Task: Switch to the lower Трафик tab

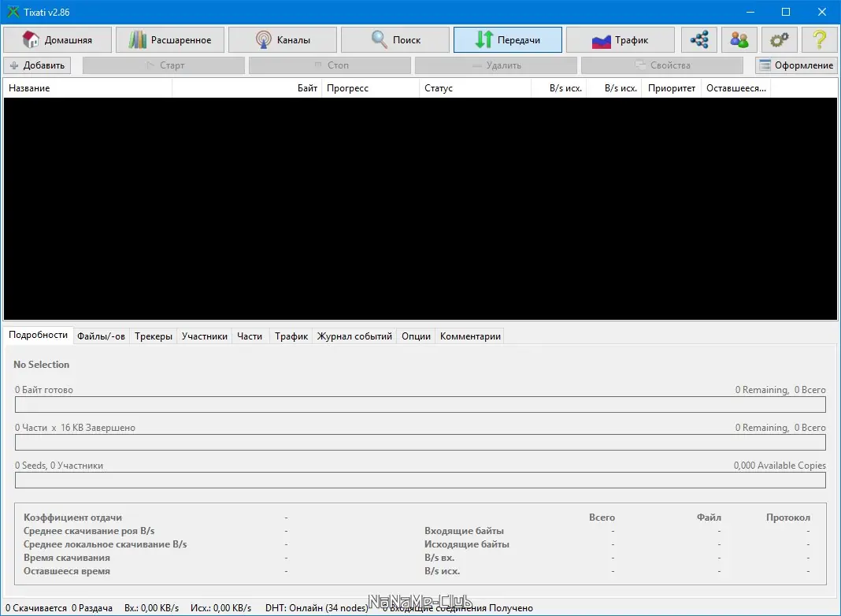Action: coord(291,336)
